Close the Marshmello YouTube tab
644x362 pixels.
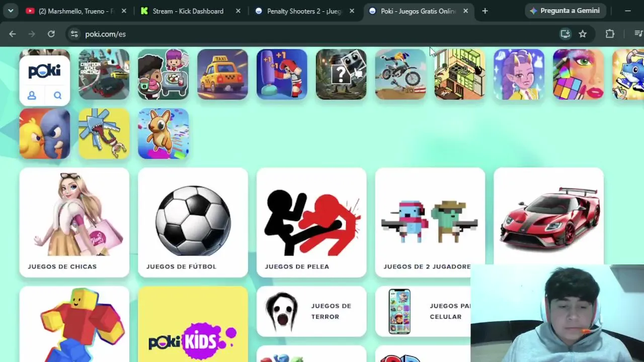point(124,11)
